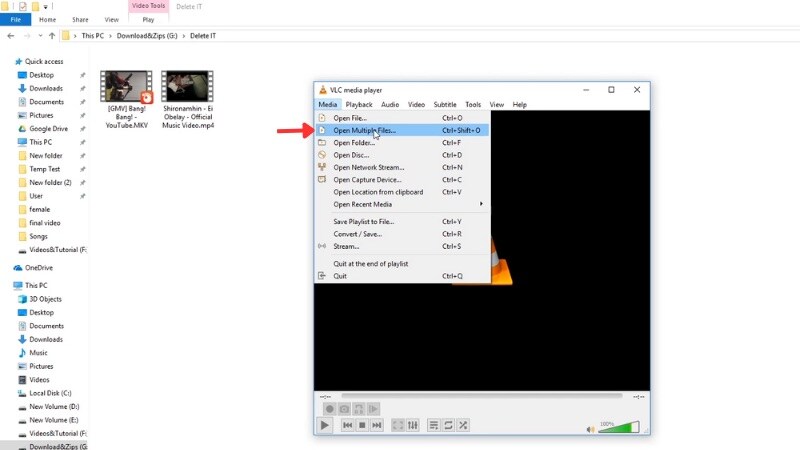Click the VLC seek timeline bar
Image resolution: width=800 pixels, height=450 pixels.
(482, 395)
